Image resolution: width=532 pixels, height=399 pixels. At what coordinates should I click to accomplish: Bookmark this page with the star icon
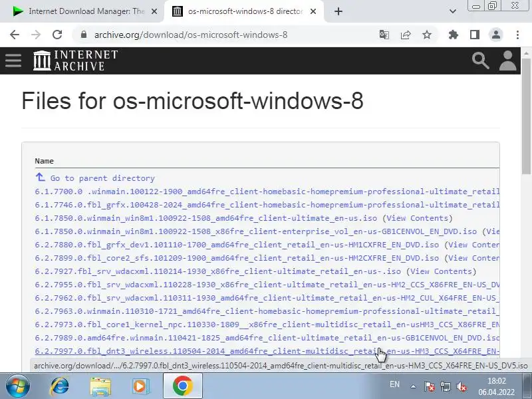427,35
